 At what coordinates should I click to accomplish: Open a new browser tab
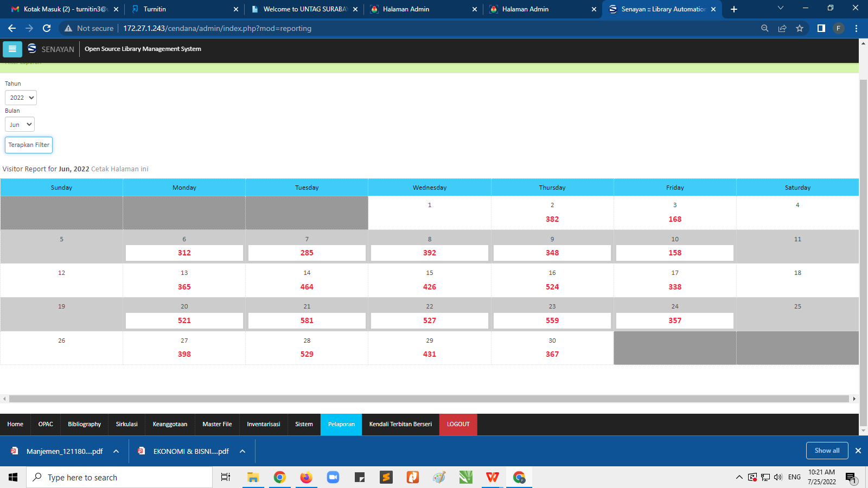tap(734, 9)
